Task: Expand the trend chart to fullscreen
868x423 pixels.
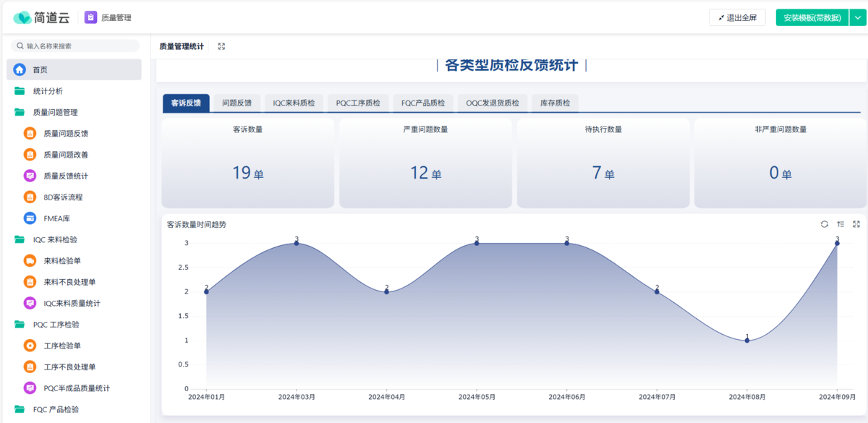Action: coord(856,224)
